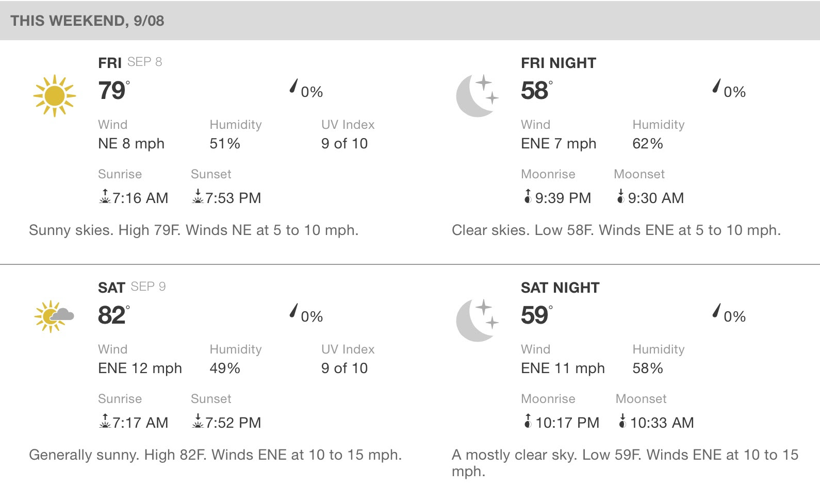Click the moonrise icon next to 9:39 PM
This screenshot has width=820, height=504.
coord(528,196)
